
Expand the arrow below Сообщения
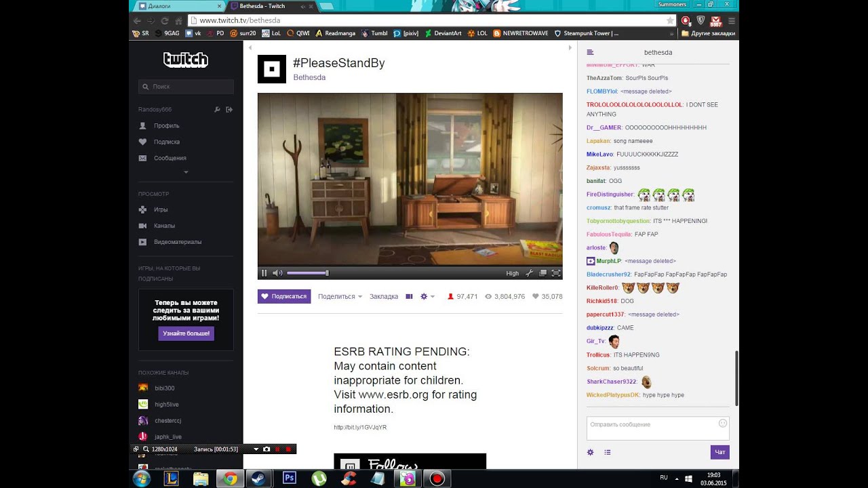(186, 172)
